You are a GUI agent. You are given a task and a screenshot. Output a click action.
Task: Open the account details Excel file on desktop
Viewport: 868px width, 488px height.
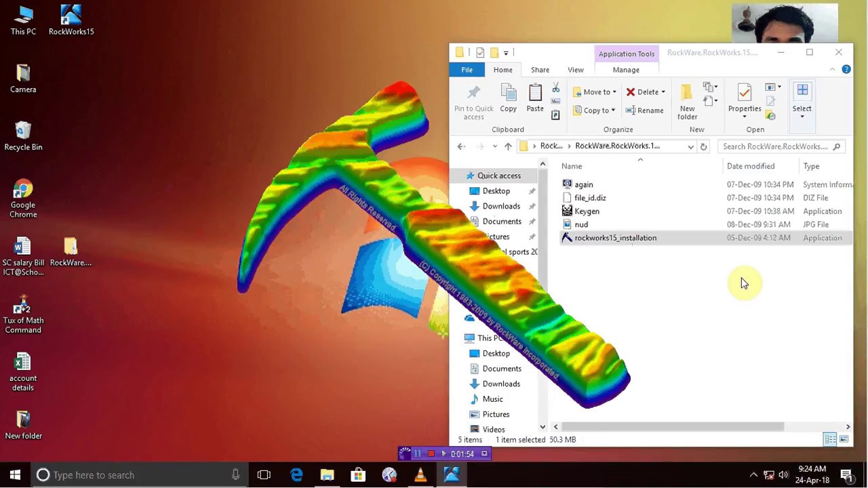23,372
